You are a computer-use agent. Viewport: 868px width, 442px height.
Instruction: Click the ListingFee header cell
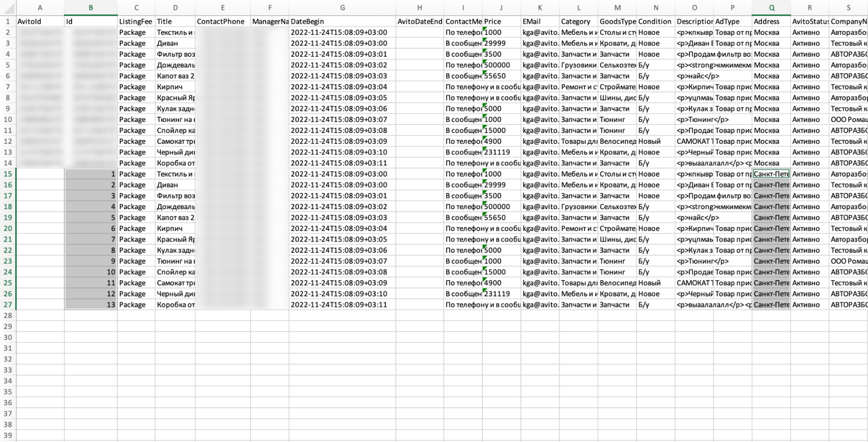[x=136, y=21]
